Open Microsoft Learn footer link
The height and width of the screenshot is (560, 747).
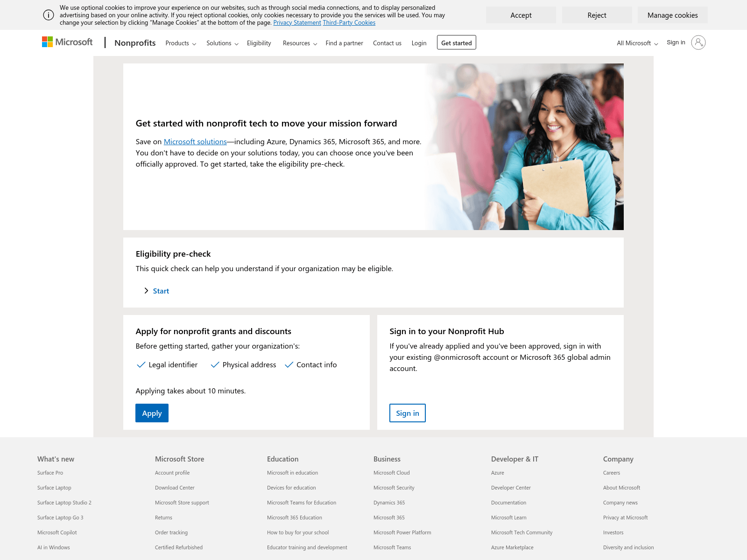click(x=509, y=518)
